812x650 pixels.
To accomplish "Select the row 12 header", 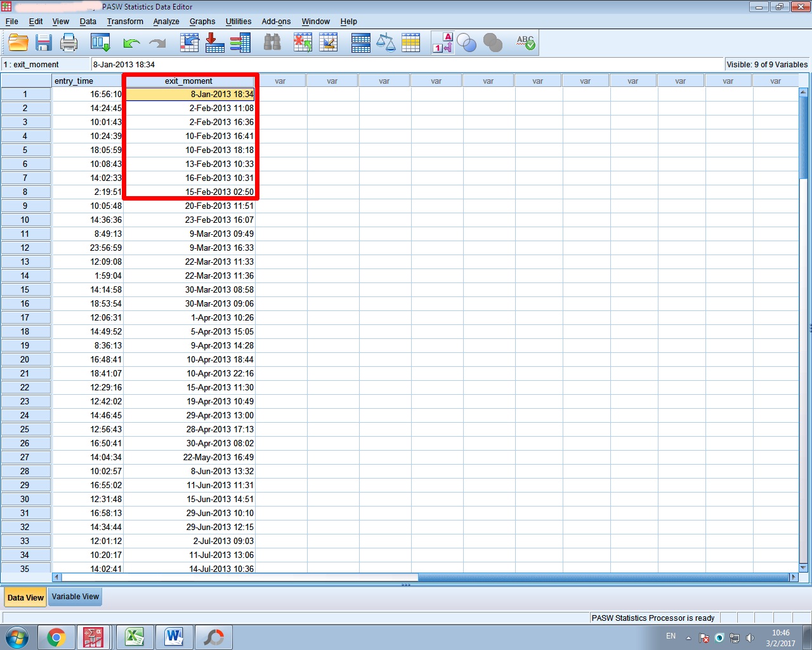I will (x=25, y=248).
